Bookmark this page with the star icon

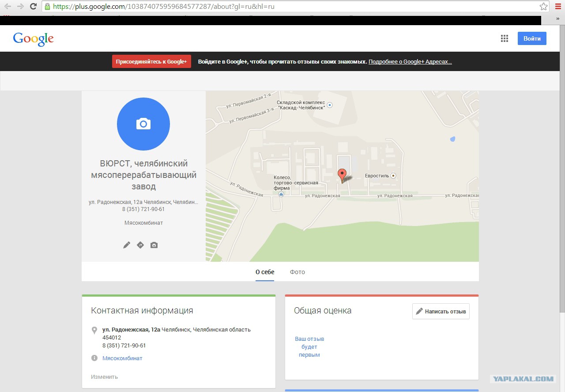coord(543,7)
